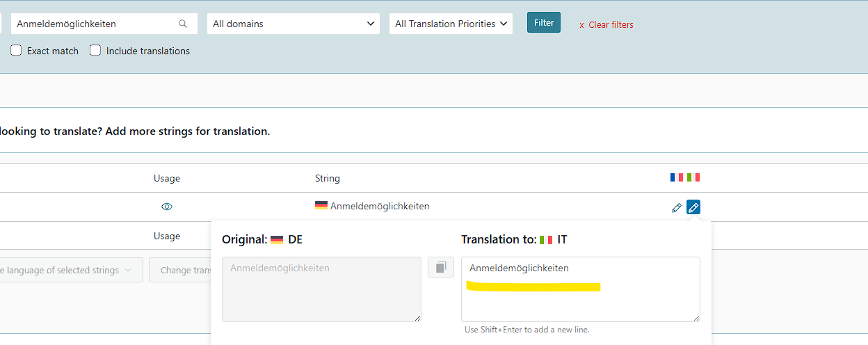Image resolution: width=868 pixels, height=345 pixels.
Task: Click the Clear filters link
Action: (606, 24)
